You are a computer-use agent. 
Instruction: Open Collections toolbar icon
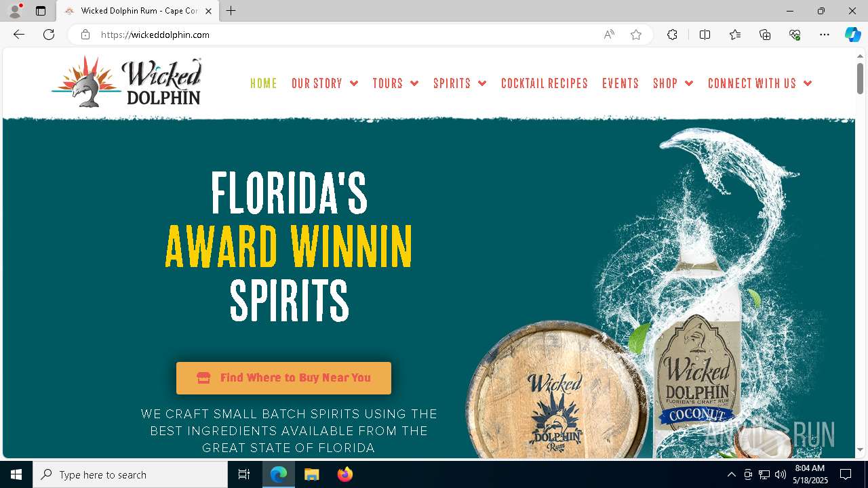click(x=765, y=35)
